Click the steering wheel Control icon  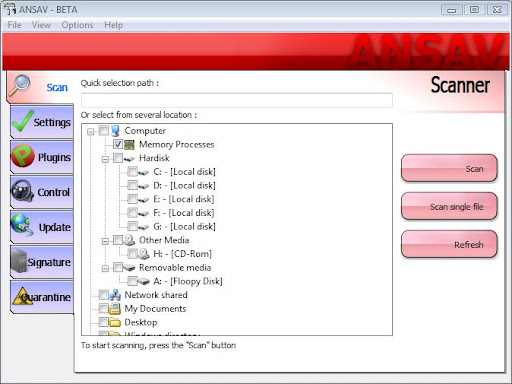[x=22, y=191]
